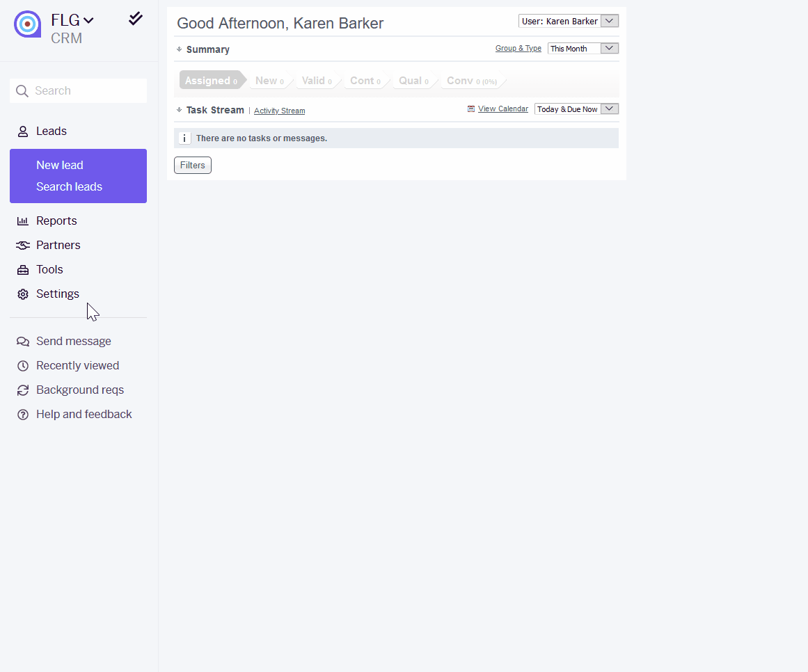Screen dimensions: 808x672
Task: Collapse the Summary section arrow
Action: tap(180, 49)
